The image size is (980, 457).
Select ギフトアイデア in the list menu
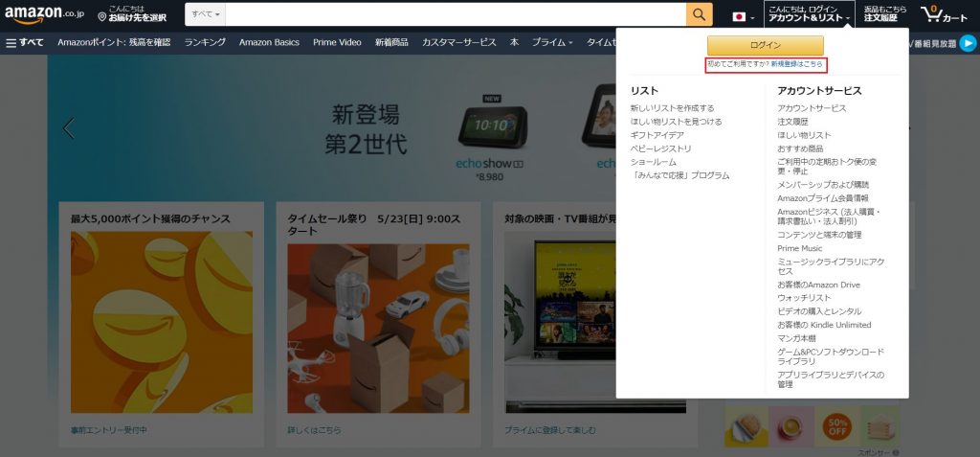click(x=657, y=135)
